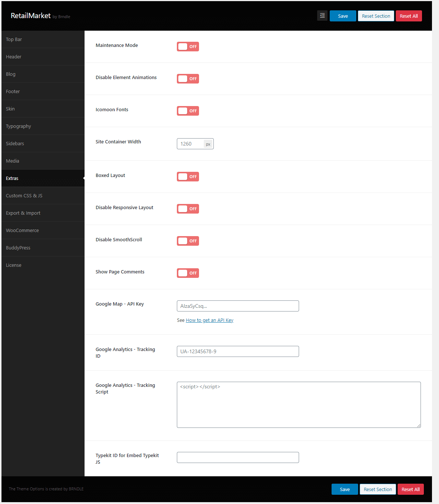Click the footer credit text by BRNDLE
The width and height of the screenshot is (439, 504).
pyautogui.click(x=46, y=489)
